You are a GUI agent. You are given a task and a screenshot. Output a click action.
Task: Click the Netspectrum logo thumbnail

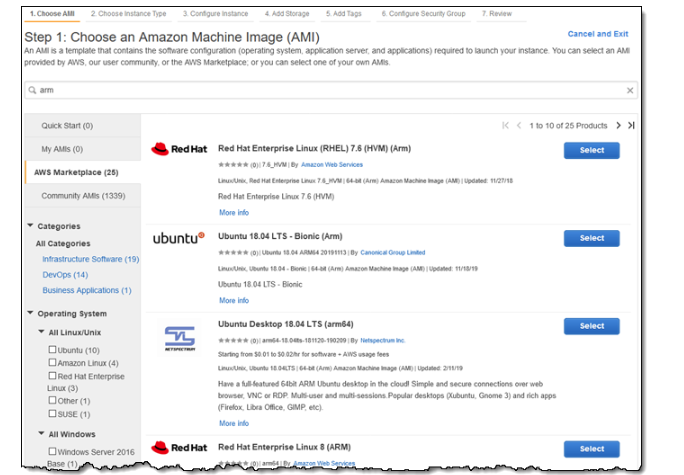tap(180, 338)
